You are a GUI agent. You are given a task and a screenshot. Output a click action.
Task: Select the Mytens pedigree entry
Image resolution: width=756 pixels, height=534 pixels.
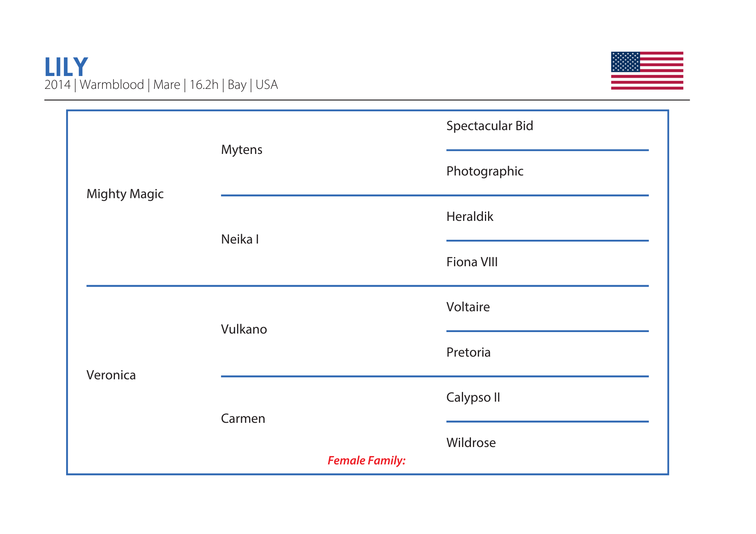click(x=242, y=150)
